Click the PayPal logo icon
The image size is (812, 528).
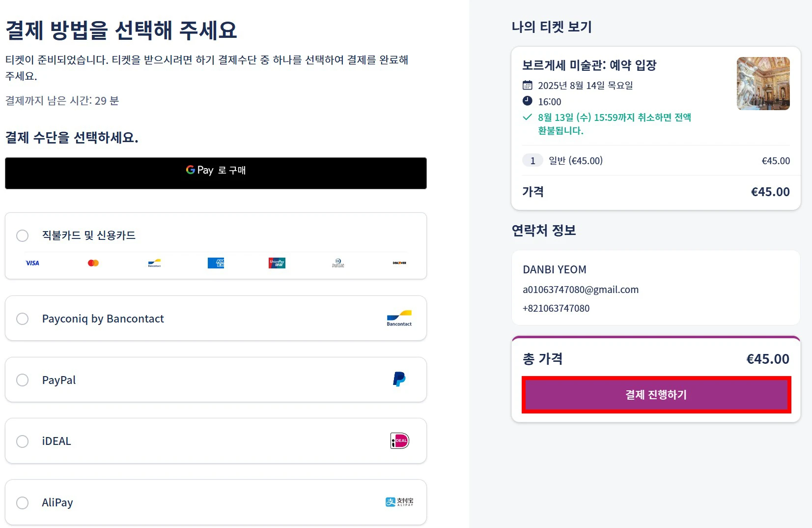pyautogui.click(x=399, y=379)
